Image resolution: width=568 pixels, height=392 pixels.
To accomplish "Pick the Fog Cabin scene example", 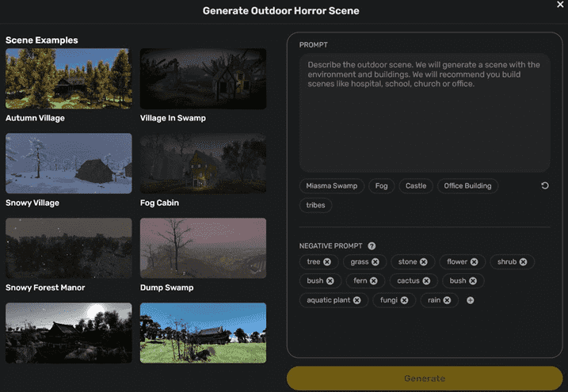I will (x=203, y=164).
